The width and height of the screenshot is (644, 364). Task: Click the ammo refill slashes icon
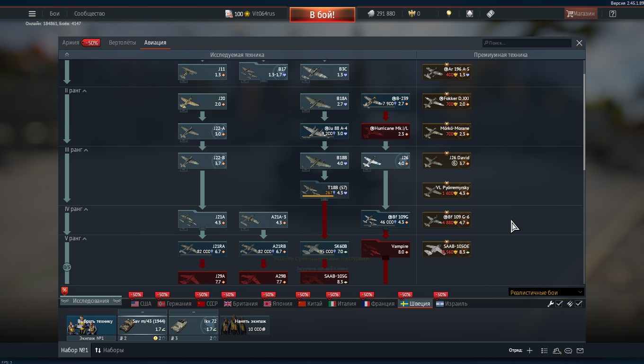coord(570,304)
